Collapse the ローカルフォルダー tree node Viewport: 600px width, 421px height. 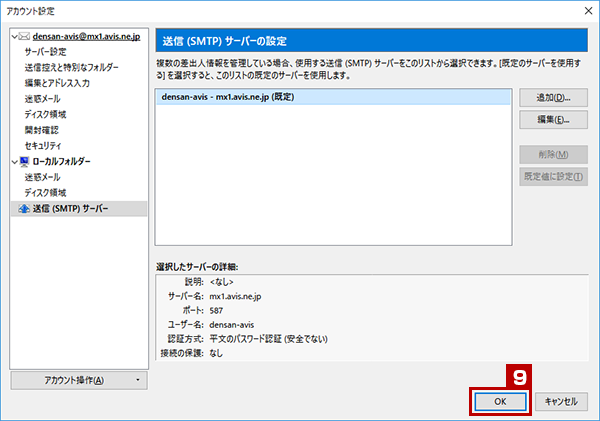pyautogui.click(x=15, y=162)
